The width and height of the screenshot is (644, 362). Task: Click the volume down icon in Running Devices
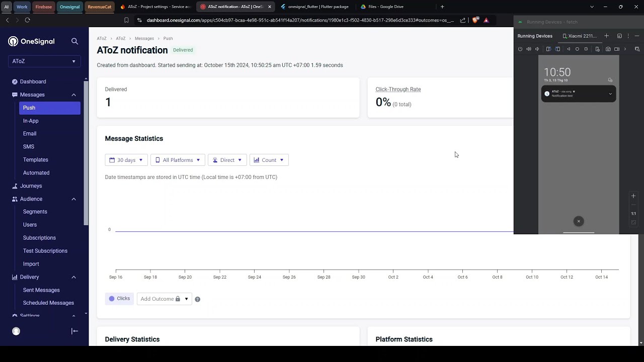click(x=537, y=49)
